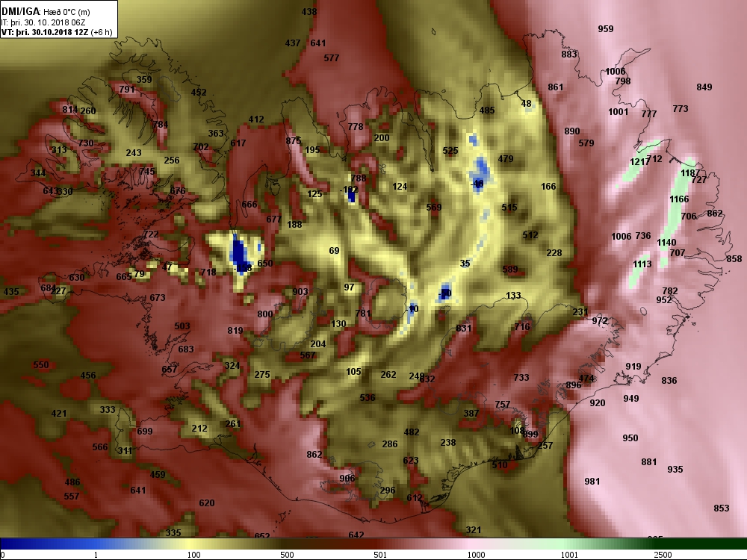Click the map value '482'
Viewport: 747px width, 560px height.
coord(412,432)
